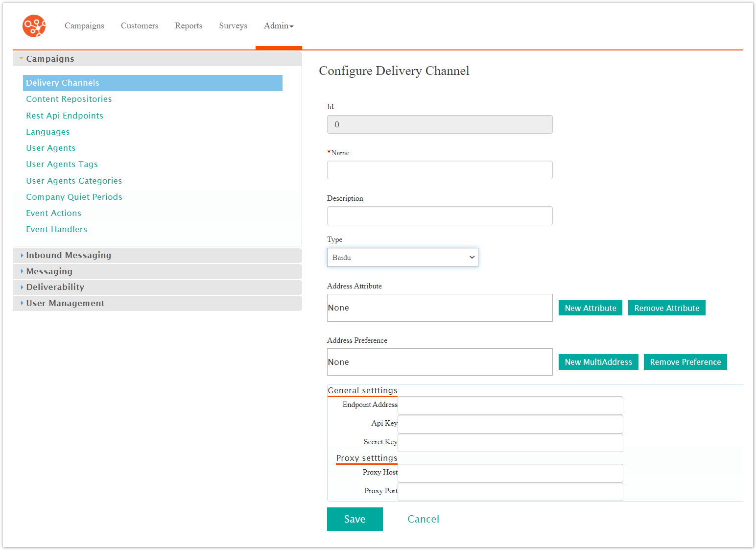The image size is (756, 550).
Task: Go to the Reports menu
Action: [x=189, y=26]
